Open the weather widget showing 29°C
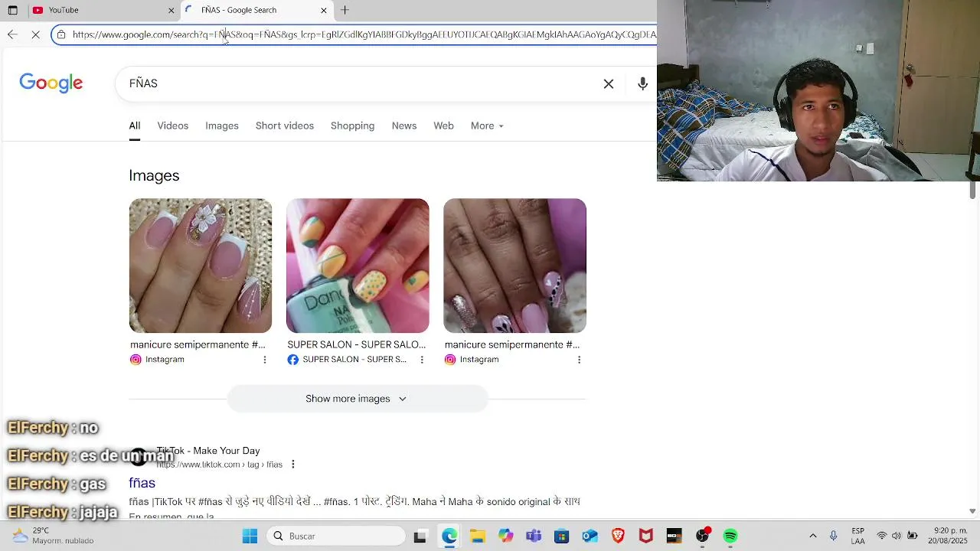Image resolution: width=980 pixels, height=551 pixels. pyautogui.click(x=52, y=536)
